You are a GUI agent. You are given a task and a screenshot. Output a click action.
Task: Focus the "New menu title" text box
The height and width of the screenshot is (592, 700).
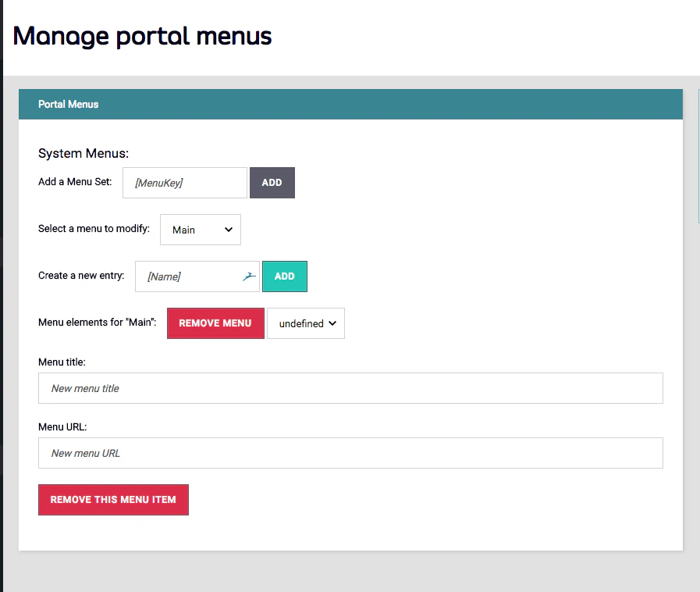tap(350, 388)
